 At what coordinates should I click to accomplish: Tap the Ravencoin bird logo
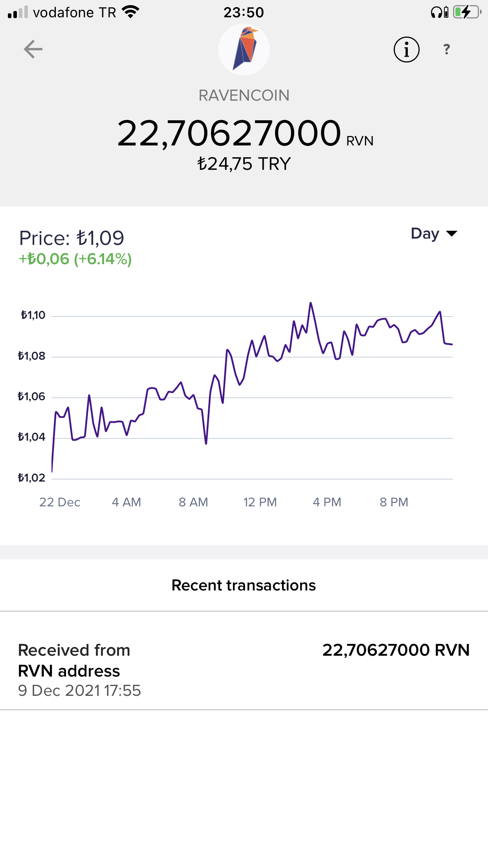[x=244, y=50]
